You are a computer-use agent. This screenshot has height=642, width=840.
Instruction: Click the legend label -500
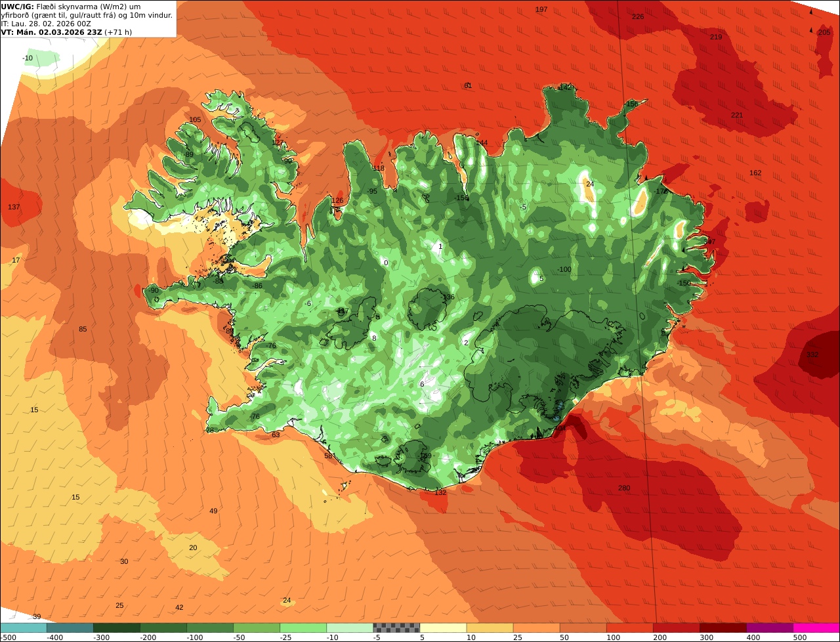click(x=7, y=637)
